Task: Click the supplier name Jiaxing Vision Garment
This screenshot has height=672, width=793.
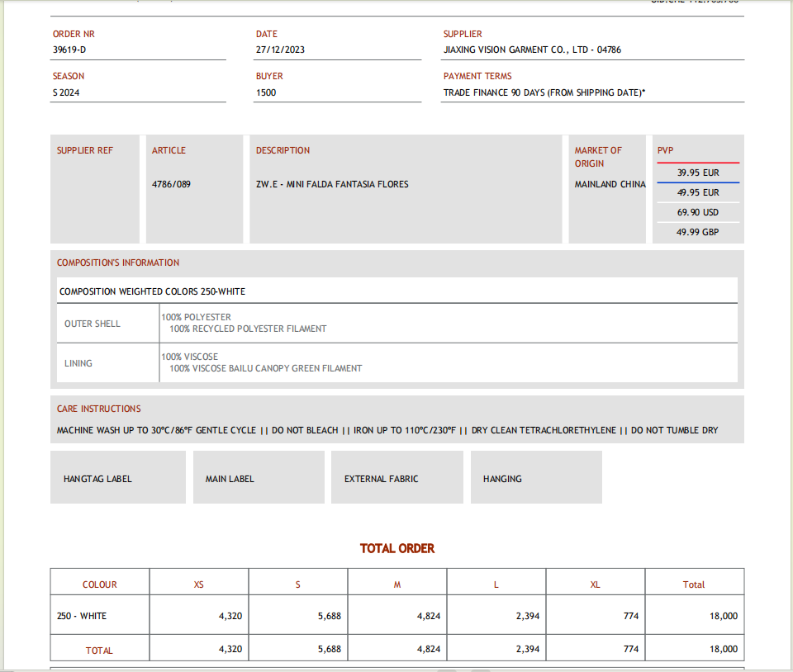Action: click(x=532, y=50)
